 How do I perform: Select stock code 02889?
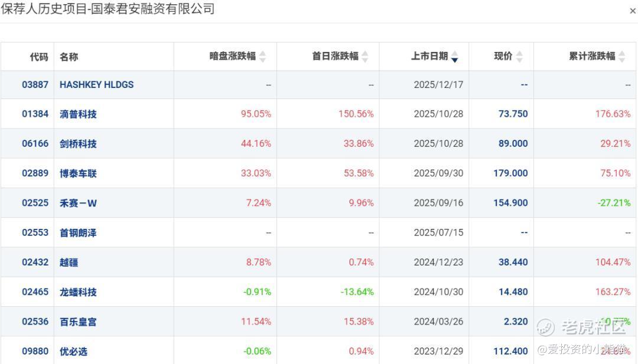(x=35, y=173)
